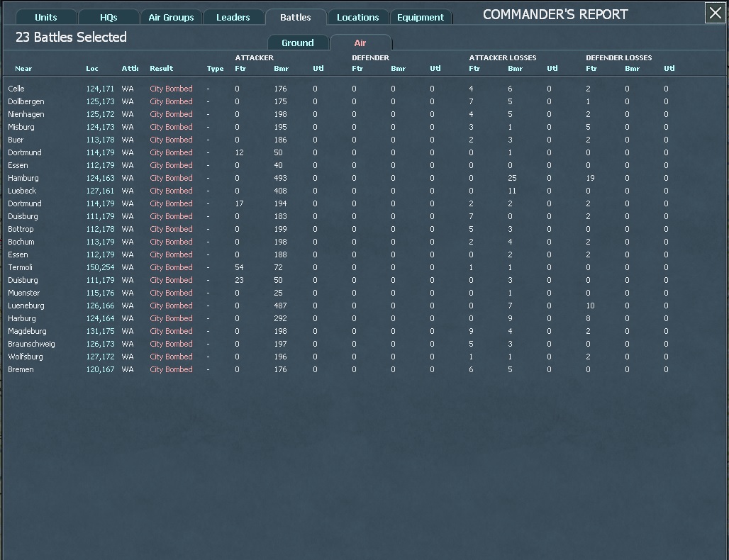Sort by Attacker Ftr column header
729x560 pixels.
point(240,68)
